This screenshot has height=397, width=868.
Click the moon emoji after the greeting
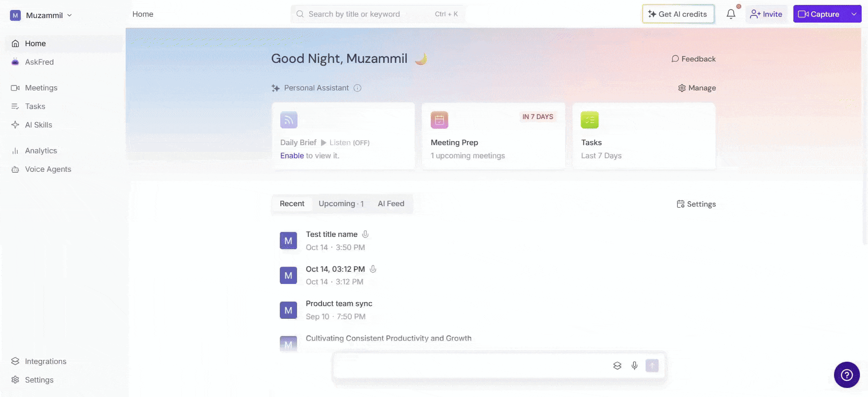tap(421, 59)
